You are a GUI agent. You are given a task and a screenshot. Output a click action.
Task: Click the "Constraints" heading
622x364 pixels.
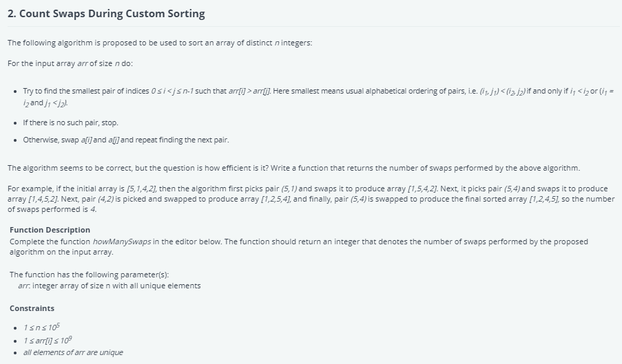point(32,308)
